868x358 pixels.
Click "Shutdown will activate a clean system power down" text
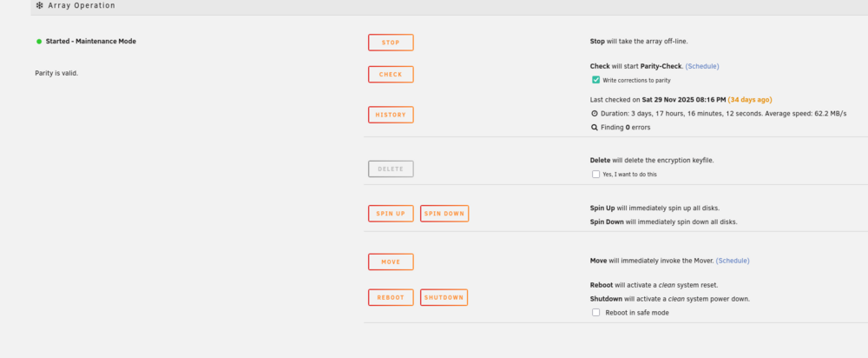coord(670,299)
